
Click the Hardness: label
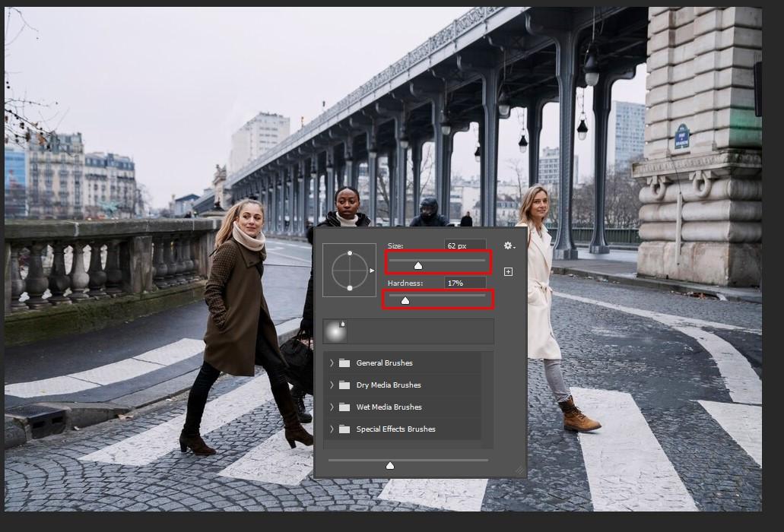coord(405,283)
